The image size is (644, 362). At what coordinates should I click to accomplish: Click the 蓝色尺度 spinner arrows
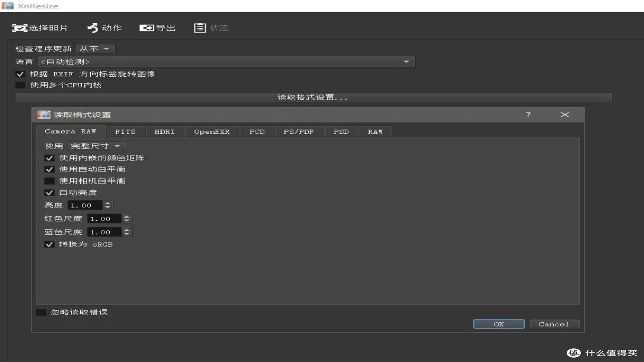point(127,232)
